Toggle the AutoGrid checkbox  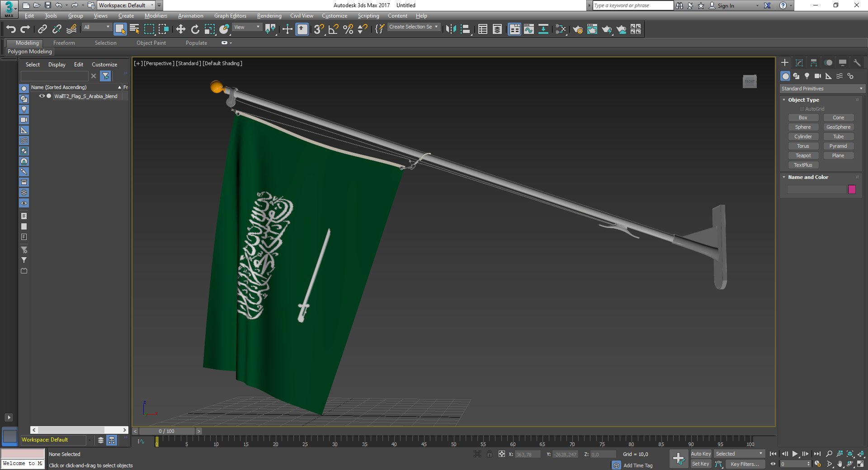tap(802, 109)
